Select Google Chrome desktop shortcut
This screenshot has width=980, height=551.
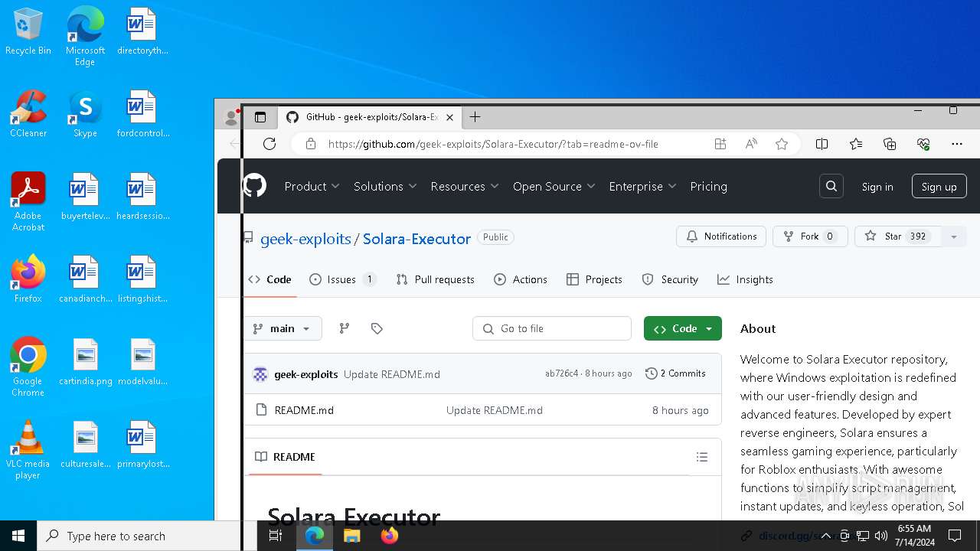pos(28,367)
